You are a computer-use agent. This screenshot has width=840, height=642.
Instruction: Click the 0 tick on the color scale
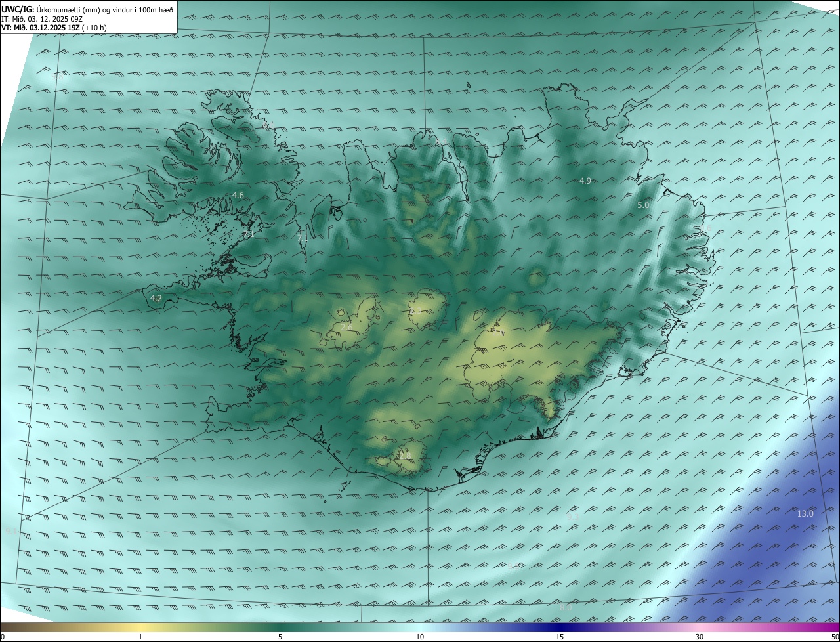[x=3, y=637]
